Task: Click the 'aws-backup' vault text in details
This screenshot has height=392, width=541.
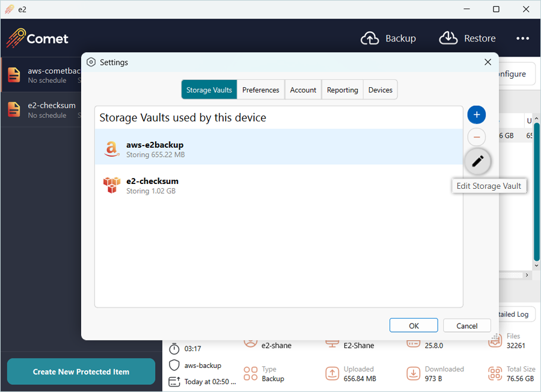Action: pyautogui.click(x=203, y=366)
